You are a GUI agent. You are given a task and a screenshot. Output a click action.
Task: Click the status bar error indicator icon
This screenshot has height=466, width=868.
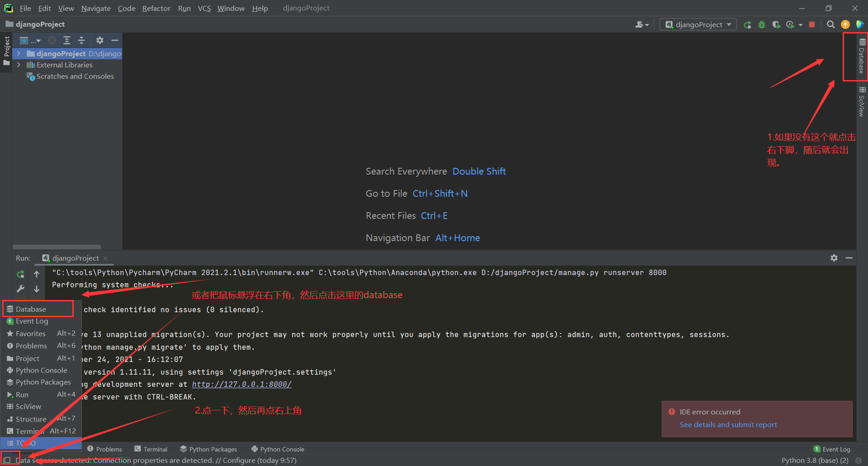(x=859, y=460)
